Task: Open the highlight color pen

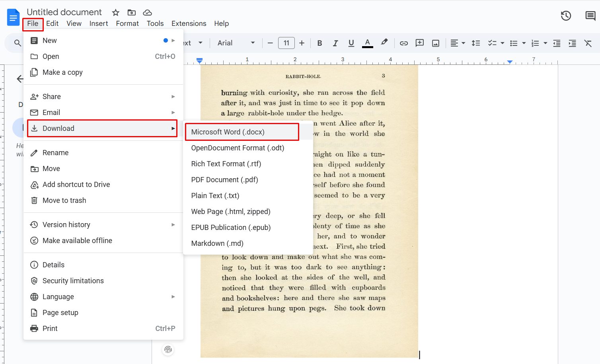Action: point(384,43)
